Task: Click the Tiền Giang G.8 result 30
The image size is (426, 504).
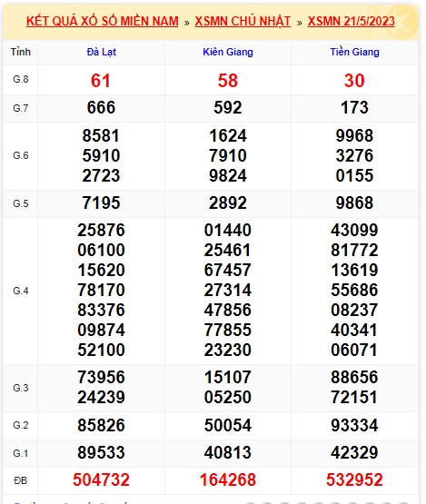Action: click(354, 80)
